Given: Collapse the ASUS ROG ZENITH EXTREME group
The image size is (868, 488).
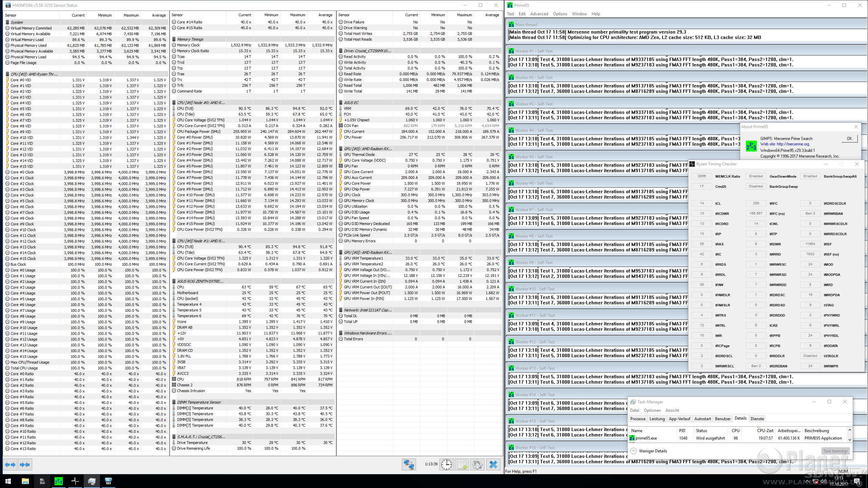Looking at the screenshot, I should [x=174, y=281].
